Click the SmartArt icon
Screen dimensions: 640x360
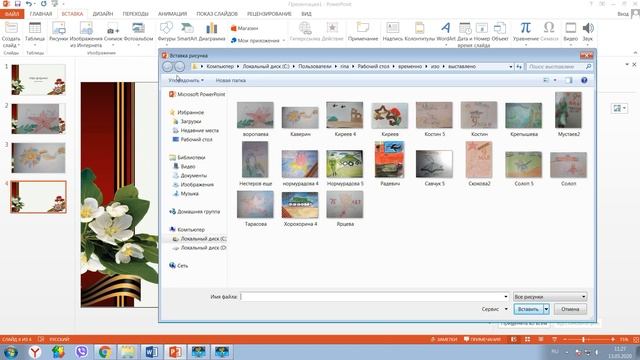tap(187, 32)
